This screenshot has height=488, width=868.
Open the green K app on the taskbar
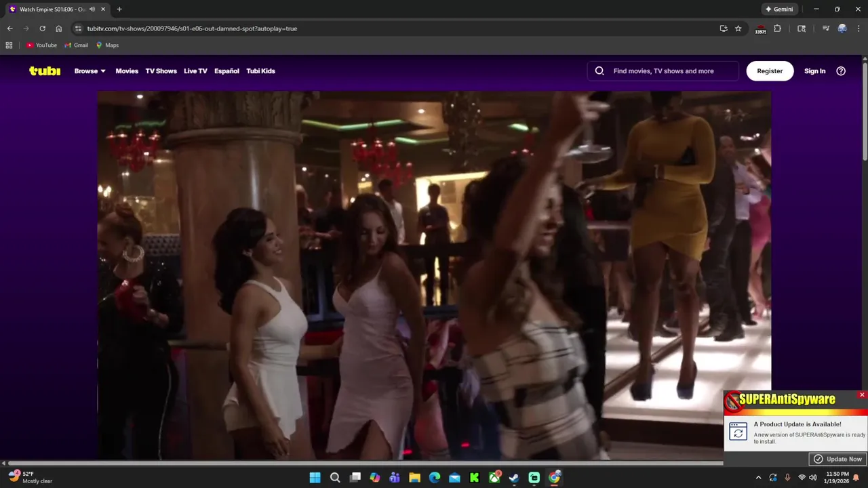click(x=474, y=477)
